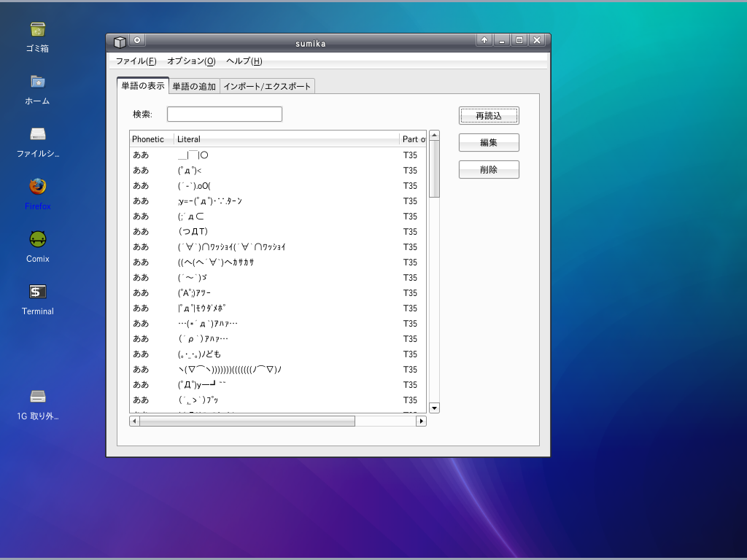The width and height of the screenshot is (747, 560).
Task: Click the sticky pin button in title bar
Action: pyautogui.click(x=137, y=41)
